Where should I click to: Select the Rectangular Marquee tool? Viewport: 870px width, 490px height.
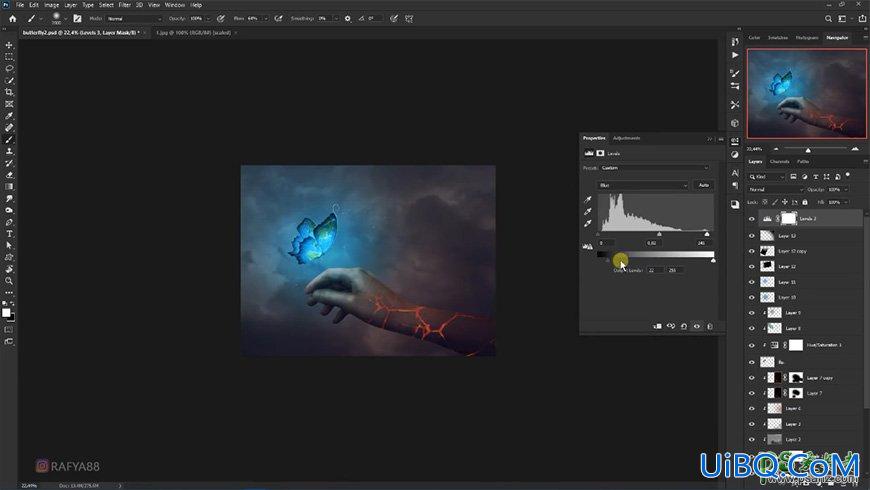tap(9, 57)
